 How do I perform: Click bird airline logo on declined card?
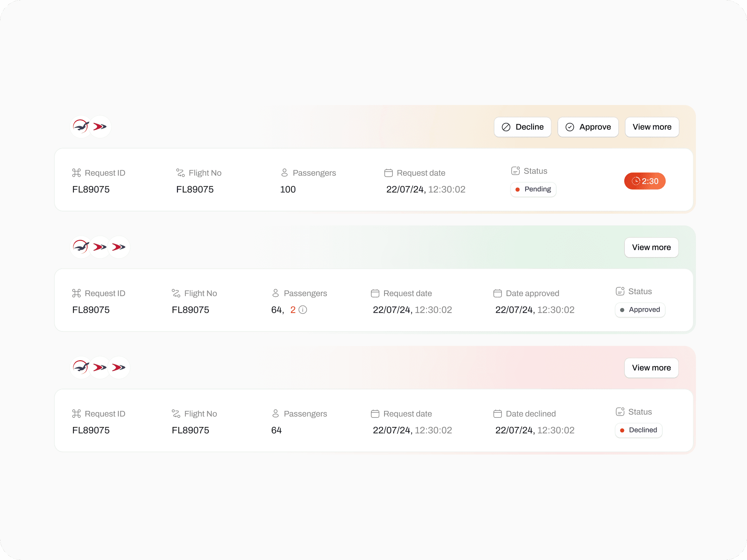81,368
